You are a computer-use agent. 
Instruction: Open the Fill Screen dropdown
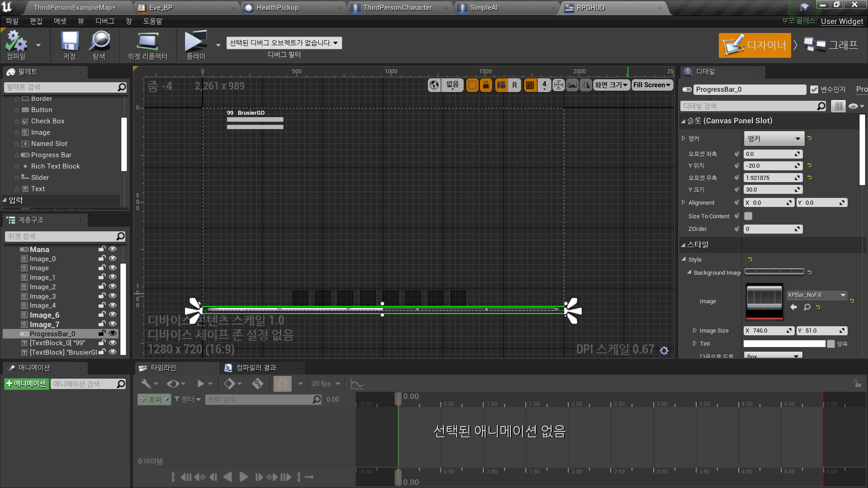click(x=652, y=85)
